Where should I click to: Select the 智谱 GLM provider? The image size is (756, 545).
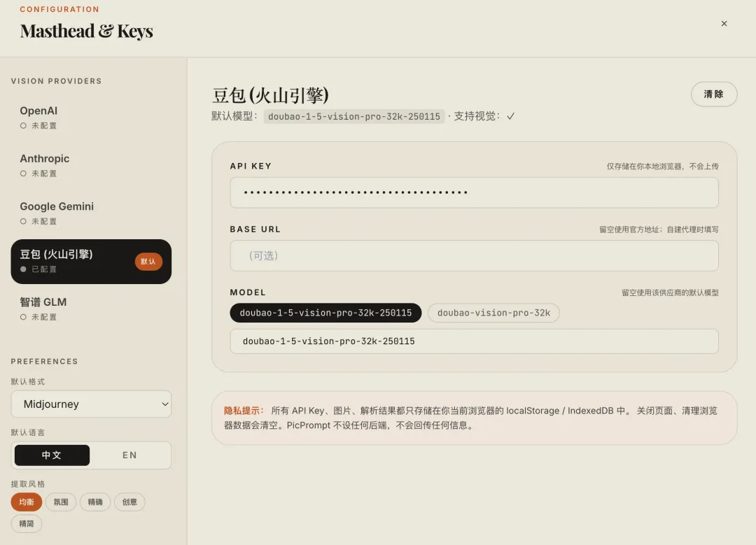click(x=91, y=309)
